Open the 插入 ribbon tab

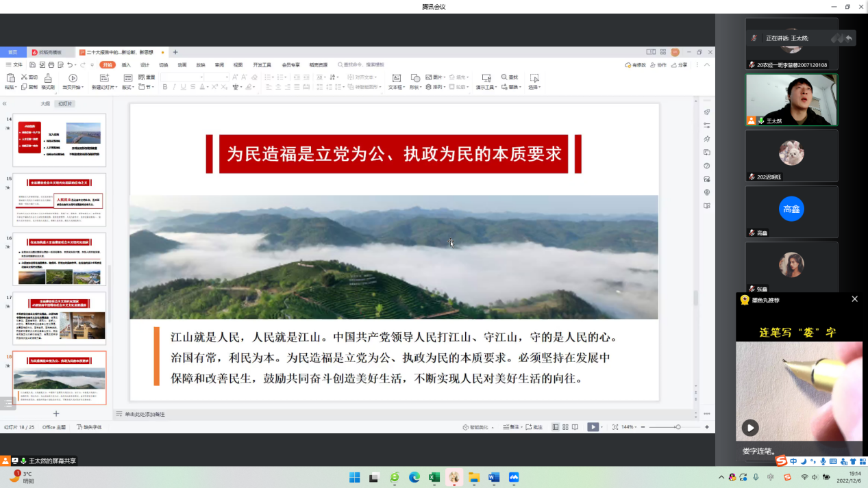coord(126,65)
